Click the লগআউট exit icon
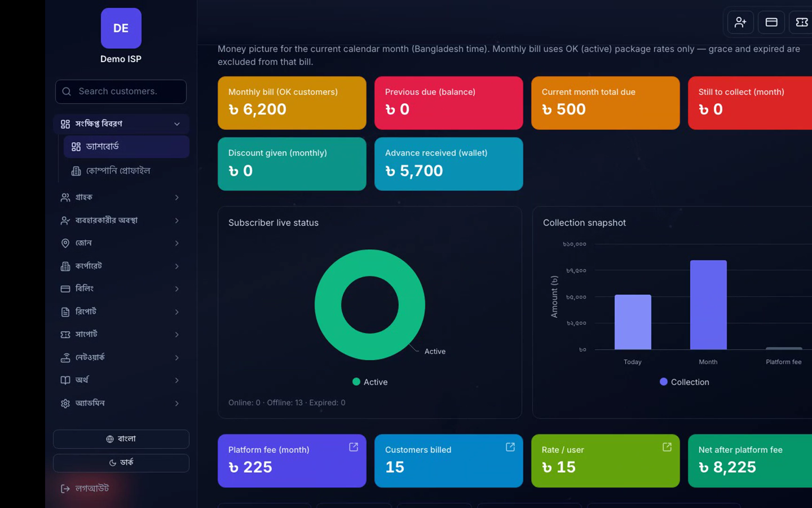 pyautogui.click(x=65, y=489)
